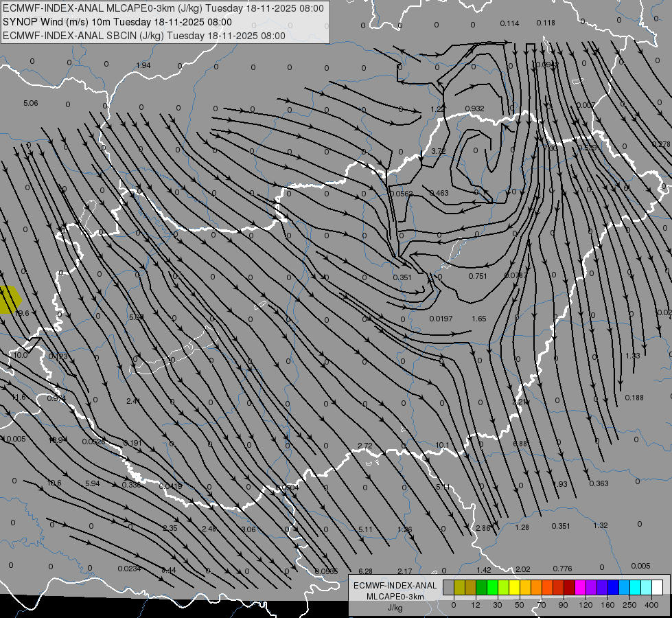Click the '1.94' grid value

pyautogui.click(x=143, y=65)
